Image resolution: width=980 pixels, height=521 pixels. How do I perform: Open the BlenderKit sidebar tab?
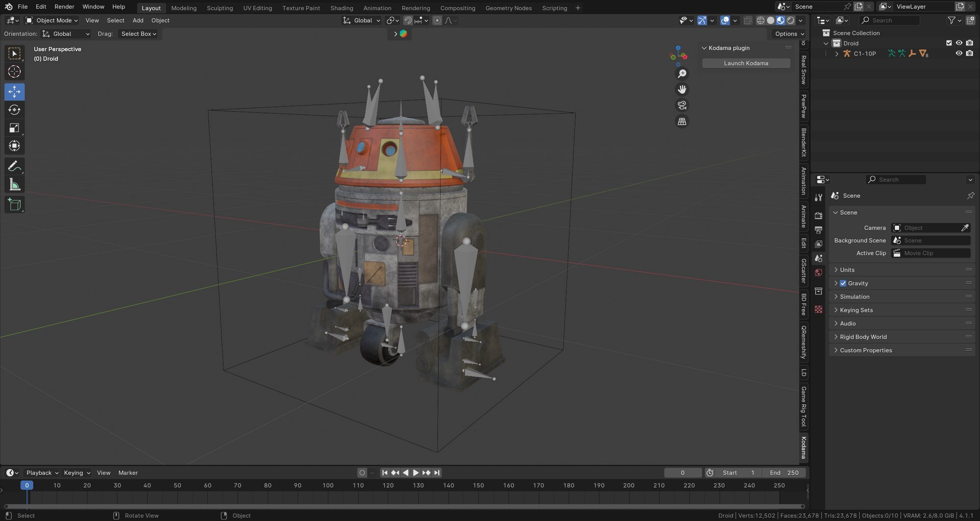(803, 142)
